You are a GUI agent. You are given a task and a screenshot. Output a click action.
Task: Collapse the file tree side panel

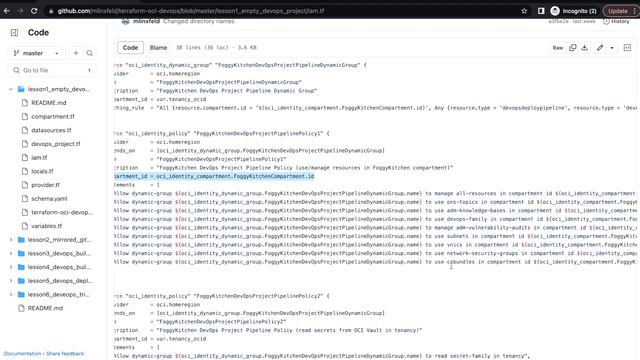pos(14,32)
